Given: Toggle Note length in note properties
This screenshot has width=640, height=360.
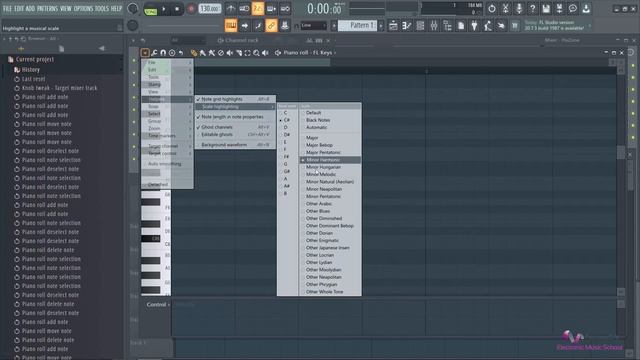Looking at the screenshot, I should [x=235, y=117].
